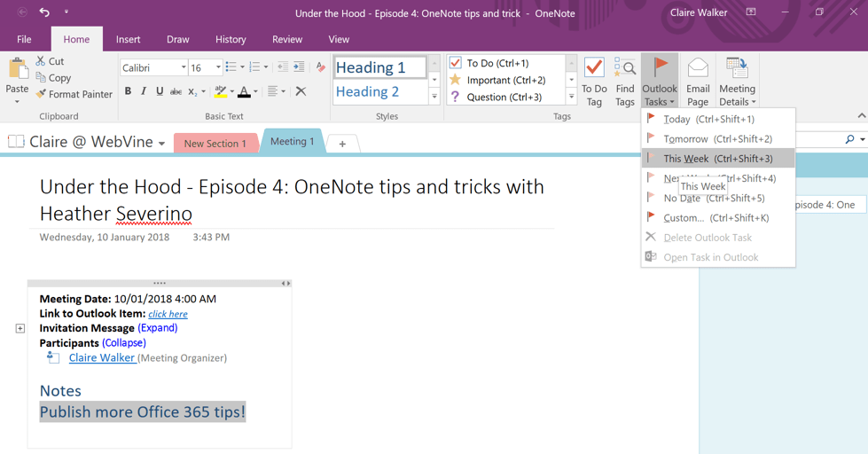Click the Delete X icon in Basic Text
Image resolution: width=868 pixels, height=454 pixels.
tap(301, 91)
